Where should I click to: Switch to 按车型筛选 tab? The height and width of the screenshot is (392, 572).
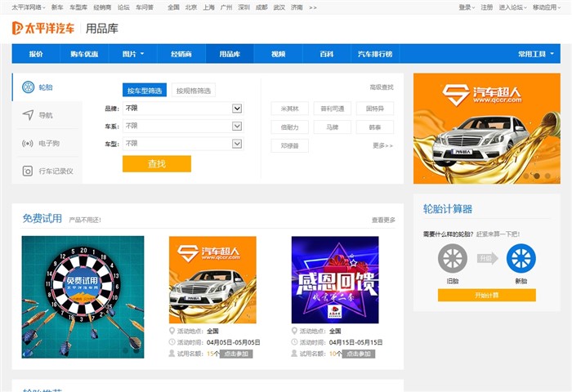click(x=145, y=91)
